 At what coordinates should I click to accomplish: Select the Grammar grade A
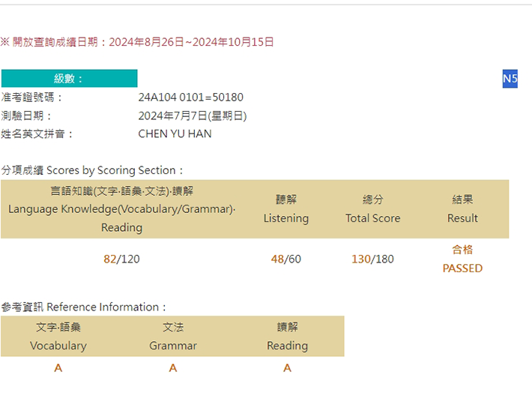[173, 367]
